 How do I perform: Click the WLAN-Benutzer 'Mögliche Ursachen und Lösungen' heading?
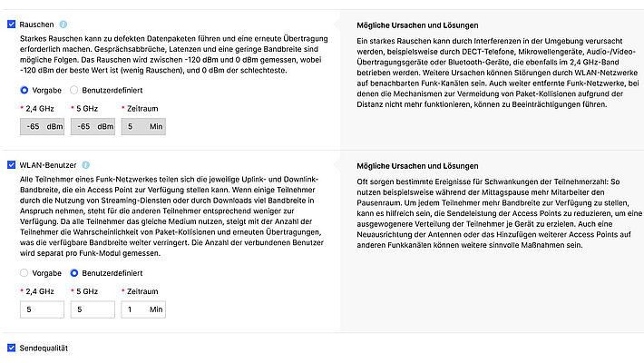coord(417,166)
